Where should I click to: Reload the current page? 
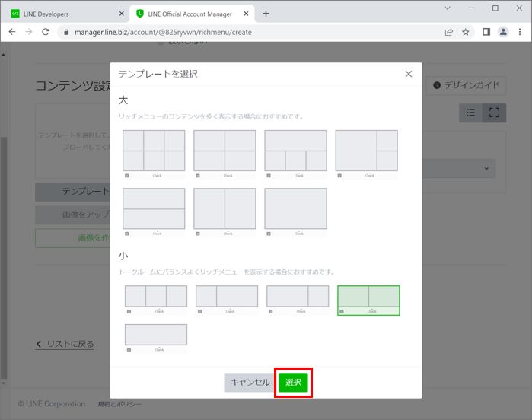point(46,32)
